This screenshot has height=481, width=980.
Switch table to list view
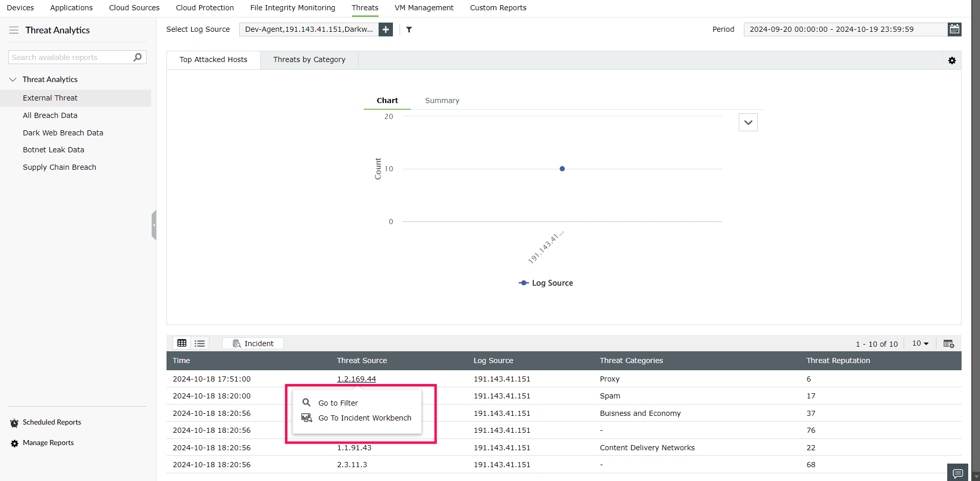pos(199,343)
